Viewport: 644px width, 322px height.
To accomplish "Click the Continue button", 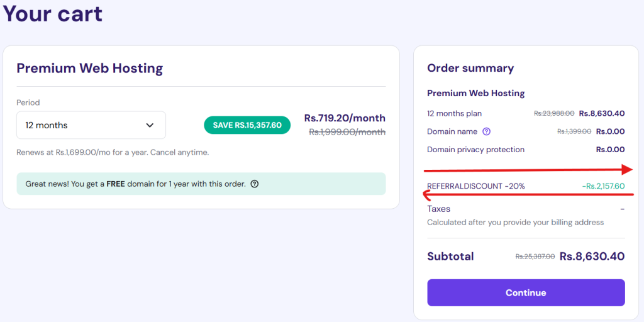I will pos(526,292).
